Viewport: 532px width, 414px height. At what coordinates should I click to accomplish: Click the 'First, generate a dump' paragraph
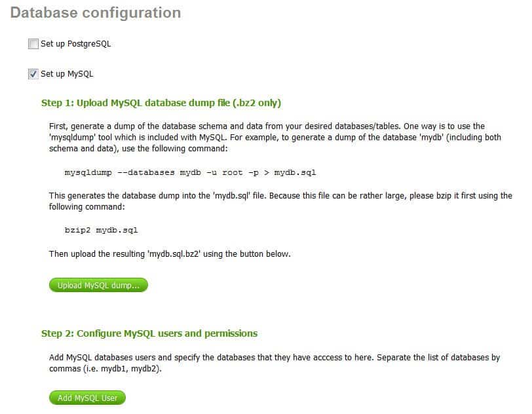click(x=275, y=137)
